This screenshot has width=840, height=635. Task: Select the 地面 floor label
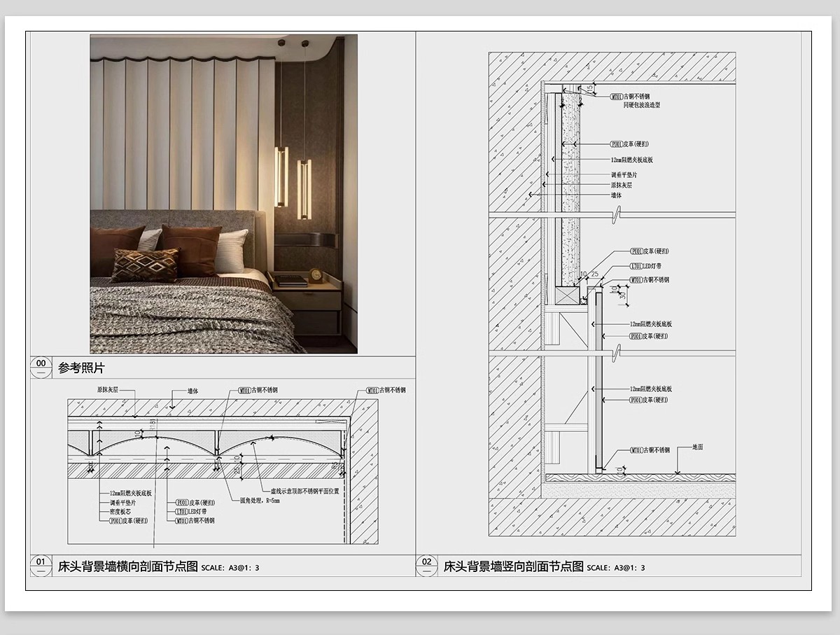[697, 446]
